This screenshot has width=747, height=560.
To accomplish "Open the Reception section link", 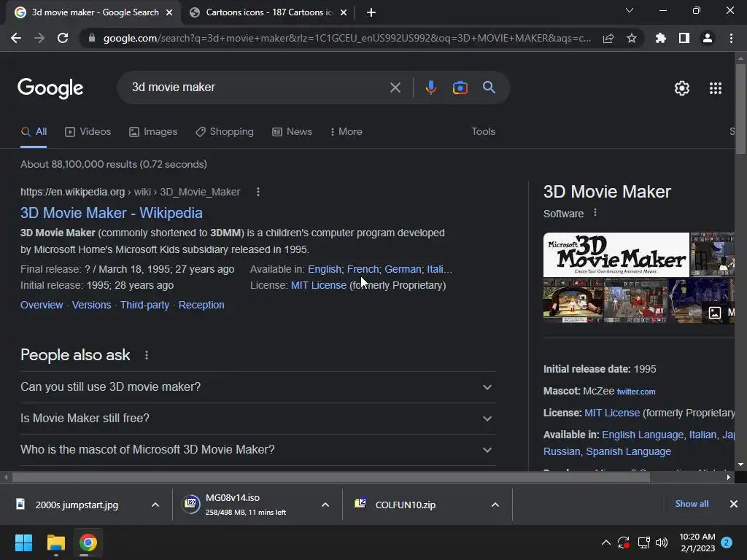I will pos(201,306).
